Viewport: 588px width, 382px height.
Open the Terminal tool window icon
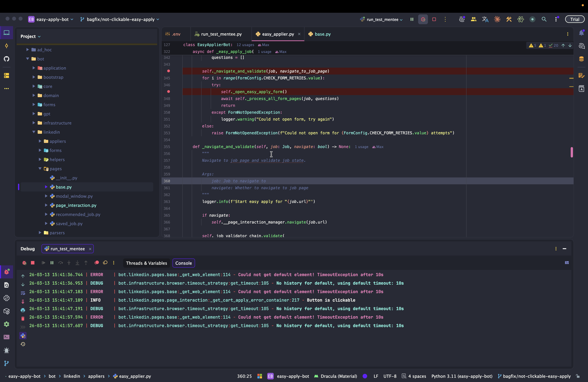(7, 337)
